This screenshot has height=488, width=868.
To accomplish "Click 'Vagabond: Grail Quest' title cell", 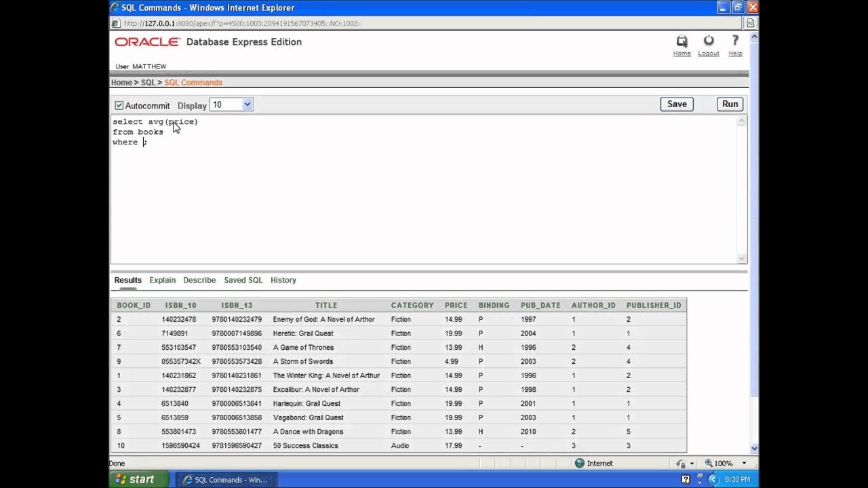I will [308, 418].
